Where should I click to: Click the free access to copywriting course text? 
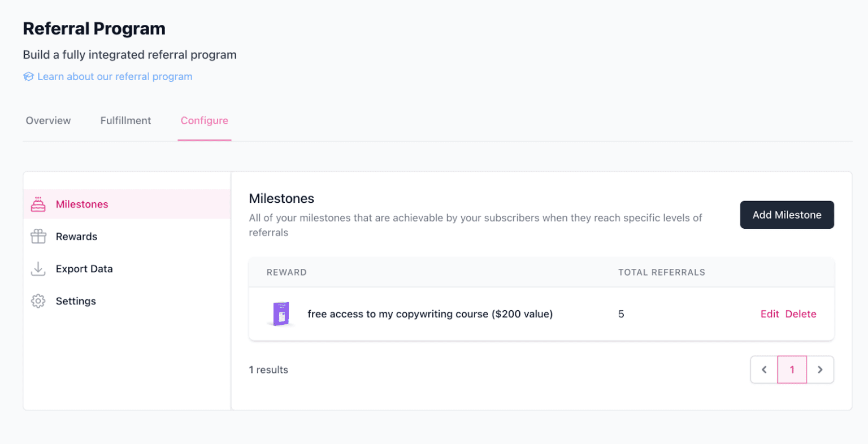point(430,314)
